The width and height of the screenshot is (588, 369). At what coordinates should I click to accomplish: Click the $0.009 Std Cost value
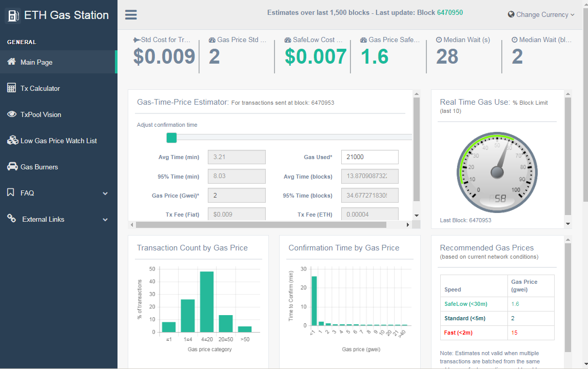tap(164, 57)
